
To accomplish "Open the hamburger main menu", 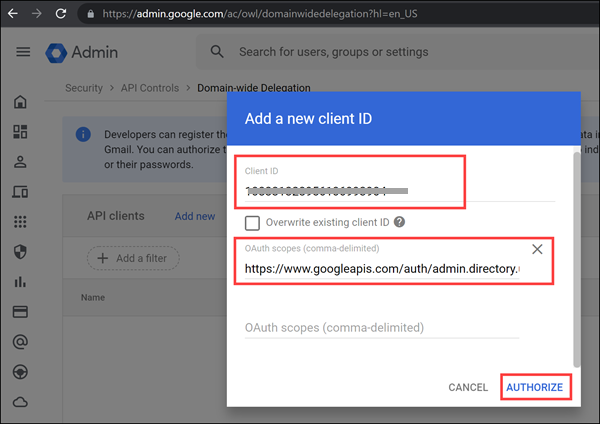I will pos(23,52).
